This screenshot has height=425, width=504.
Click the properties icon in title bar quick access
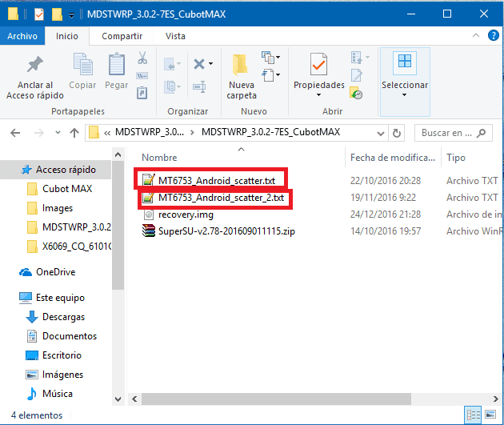click(39, 14)
